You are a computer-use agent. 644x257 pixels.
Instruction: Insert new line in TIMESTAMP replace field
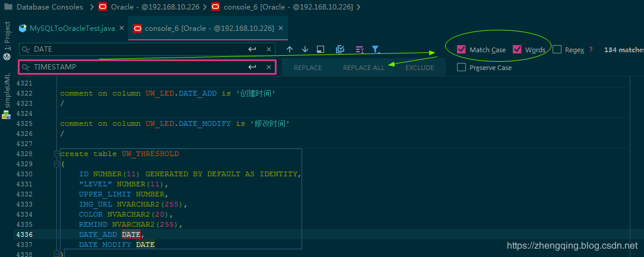(252, 67)
